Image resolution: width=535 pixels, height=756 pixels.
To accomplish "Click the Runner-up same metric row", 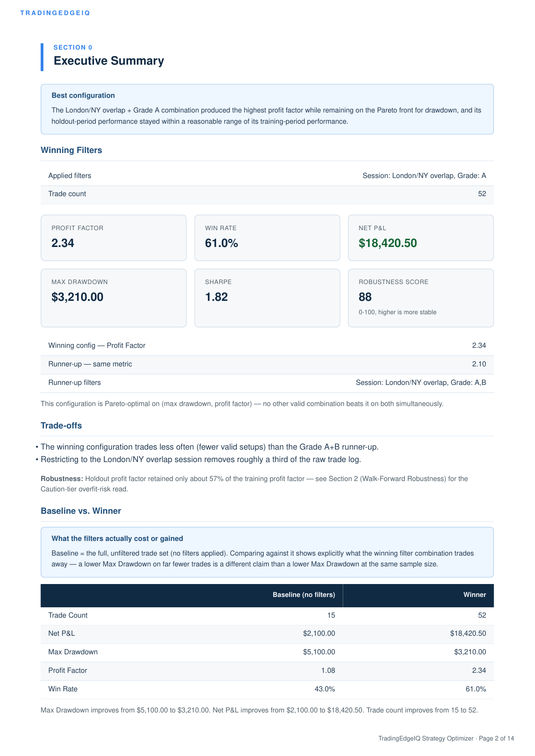I will coord(267,365).
